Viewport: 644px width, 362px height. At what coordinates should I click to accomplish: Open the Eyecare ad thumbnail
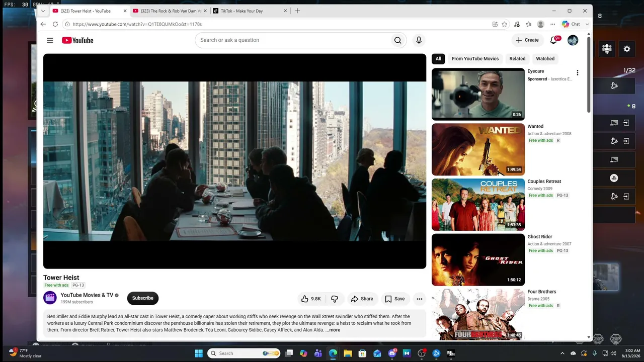(x=478, y=94)
